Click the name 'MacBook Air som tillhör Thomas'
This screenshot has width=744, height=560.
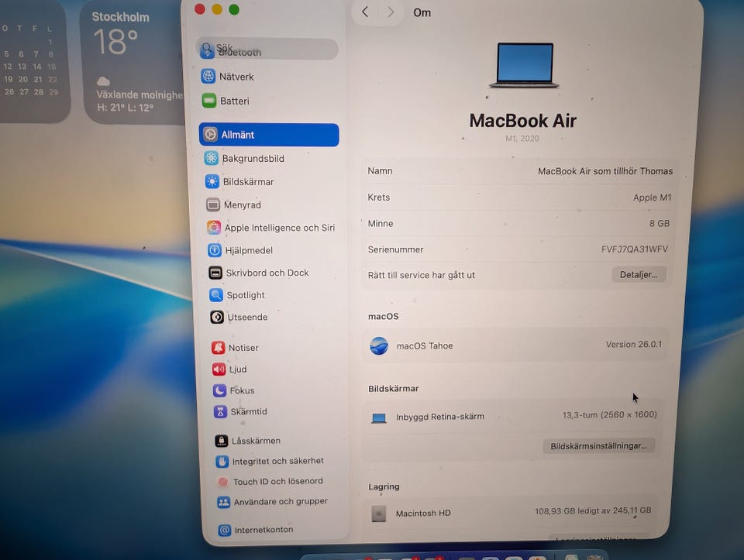pos(605,171)
